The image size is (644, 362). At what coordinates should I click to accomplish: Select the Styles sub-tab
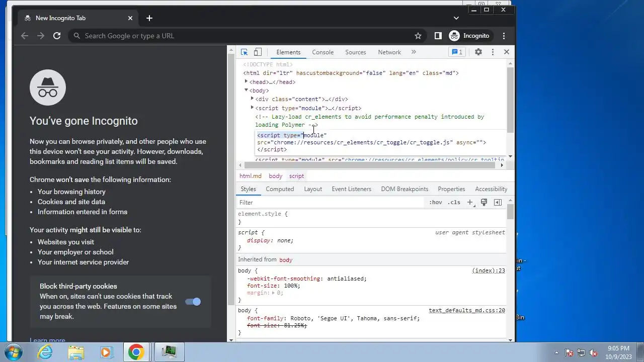click(x=248, y=189)
